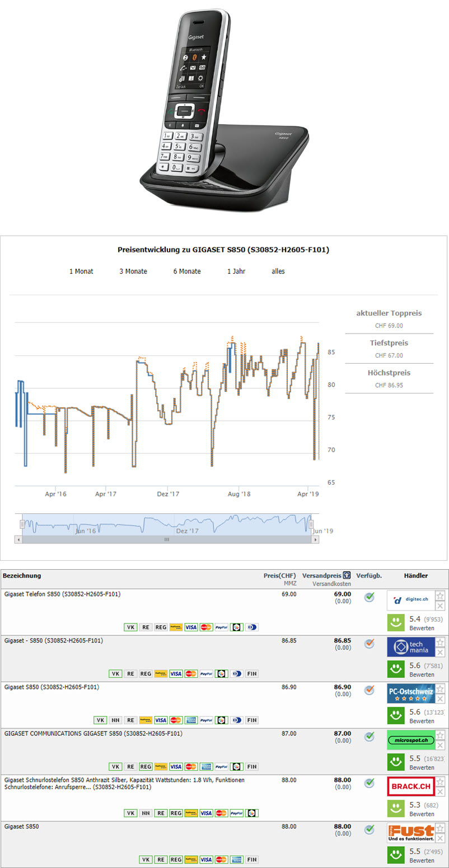Click the right handle of the chart range selector

[311, 524]
